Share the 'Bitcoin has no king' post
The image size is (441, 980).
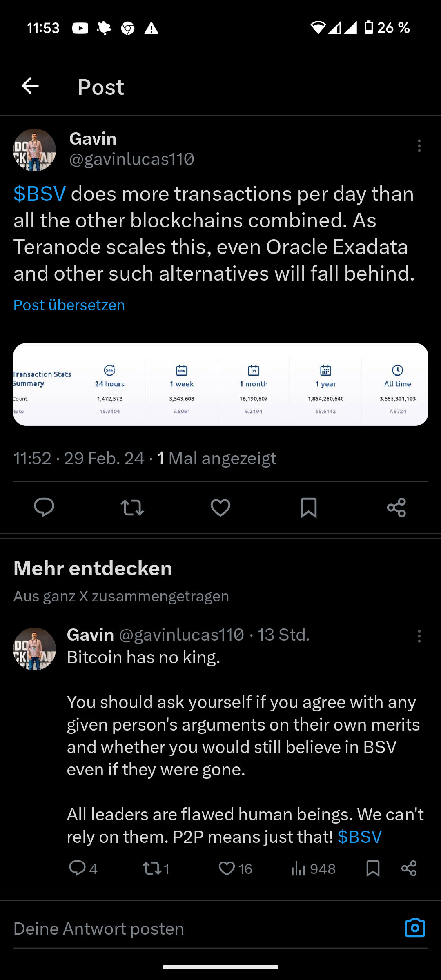coord(409,869)
